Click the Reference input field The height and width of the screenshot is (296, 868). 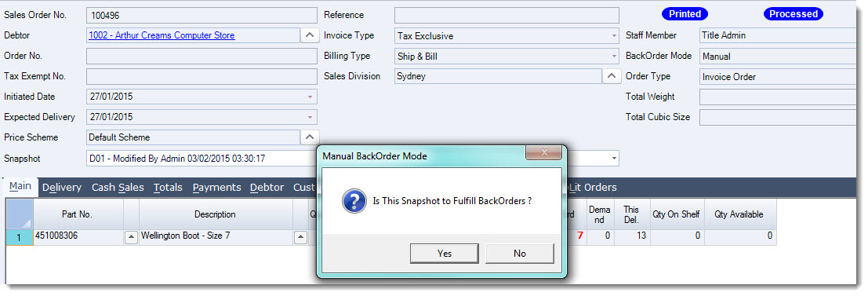[x=507, y=16]
